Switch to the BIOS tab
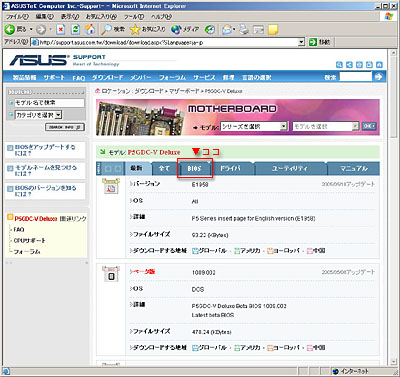 tap(194, 169)
